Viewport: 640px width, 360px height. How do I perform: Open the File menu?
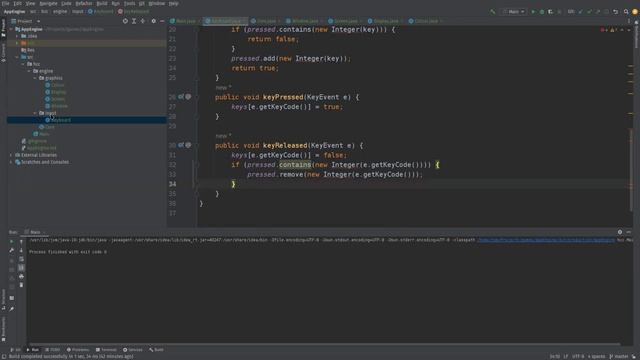pyautogui.click(x=6, y=3)
